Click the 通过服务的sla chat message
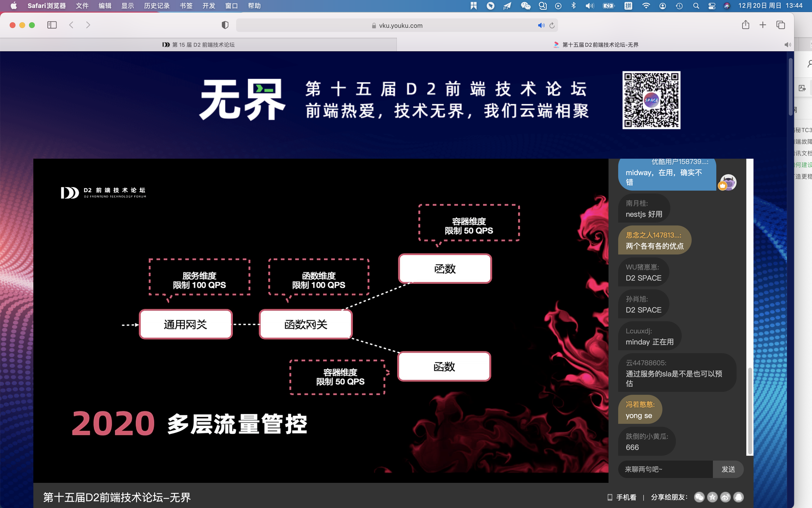 677,373
